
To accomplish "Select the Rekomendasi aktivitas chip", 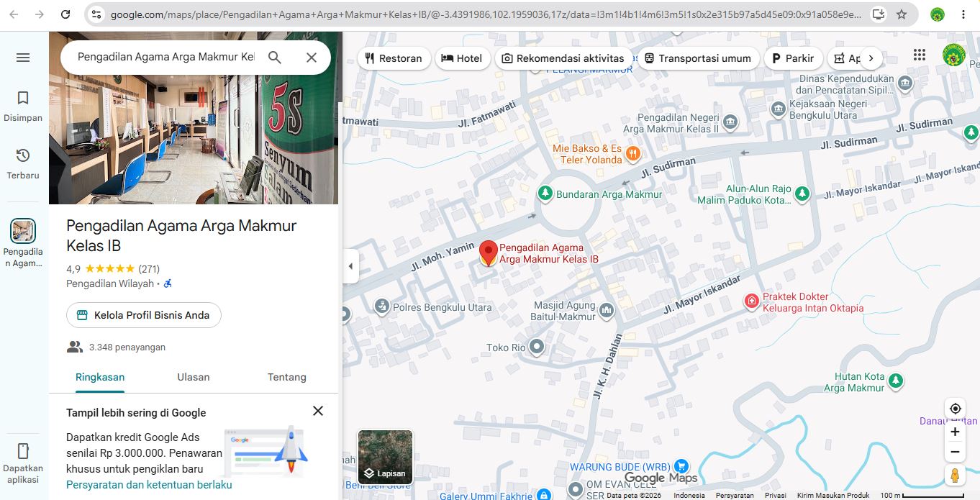I will click(563, 58).
